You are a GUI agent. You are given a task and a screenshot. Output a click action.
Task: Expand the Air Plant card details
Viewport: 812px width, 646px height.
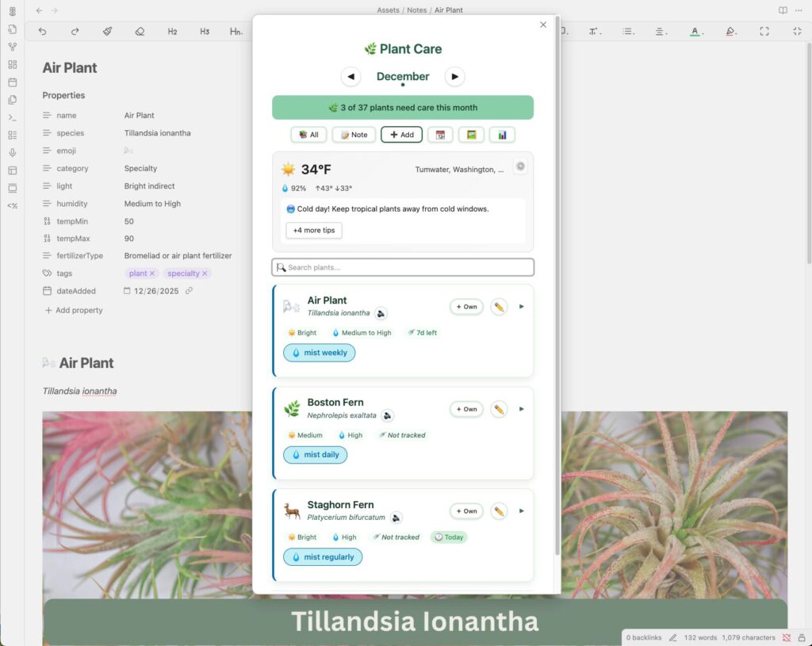(522, 307)
